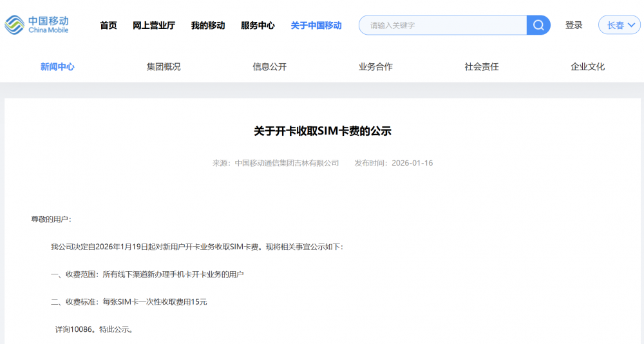Click the article title 关于开卡收取SIM卡费的公示
Viewport: 644px width, 344px height.
322,131
